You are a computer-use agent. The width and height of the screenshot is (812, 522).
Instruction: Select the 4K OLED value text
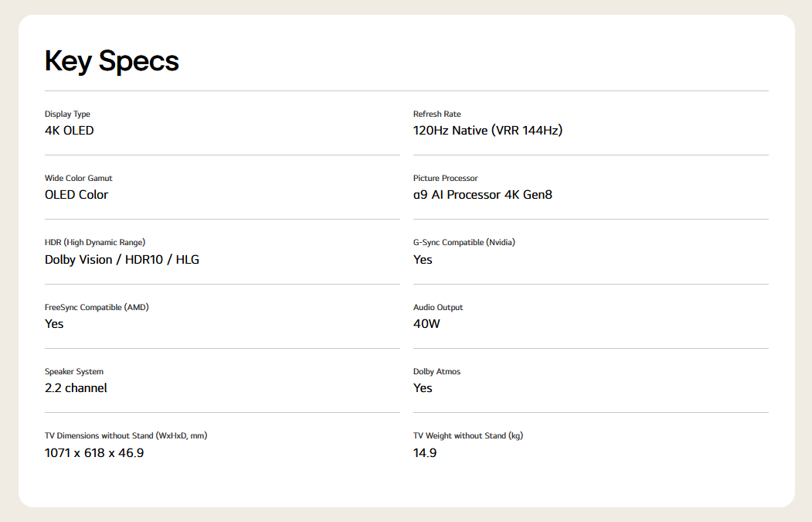70,131
